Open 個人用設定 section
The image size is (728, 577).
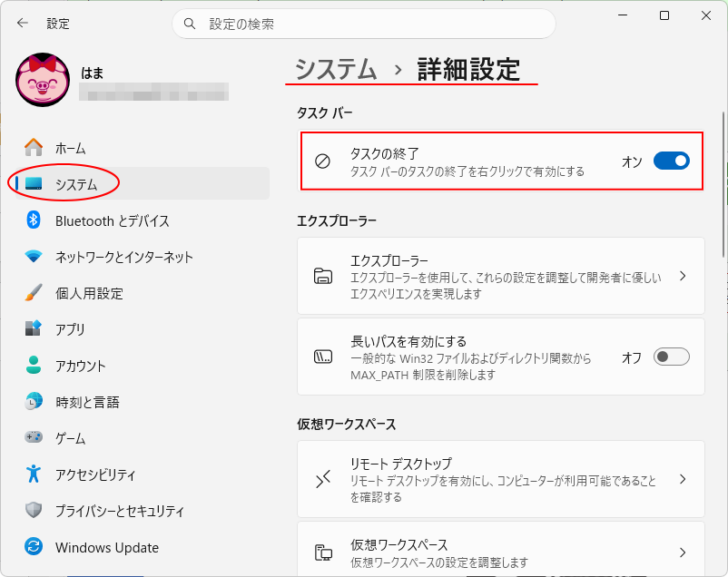coord(142,292)
